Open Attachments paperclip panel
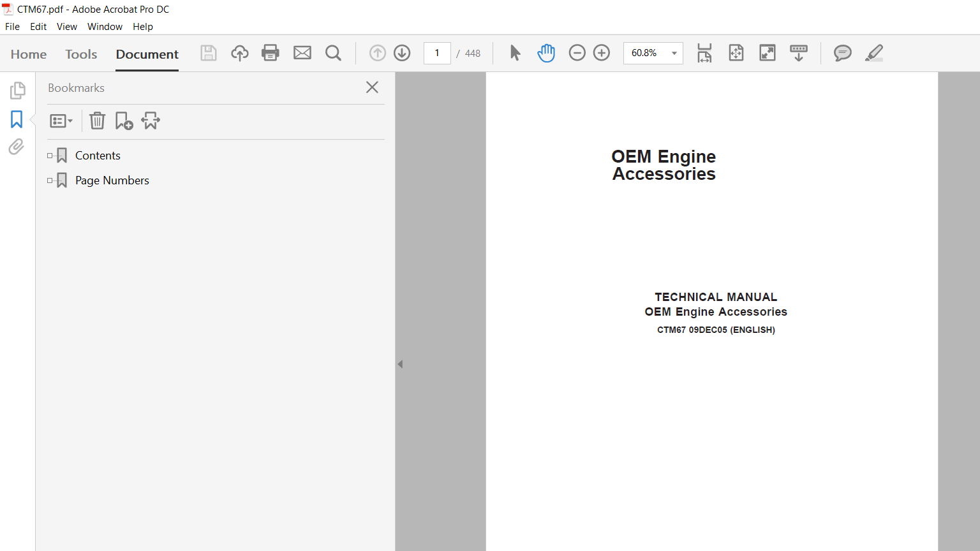980x551 pixels. coord(17,147)
